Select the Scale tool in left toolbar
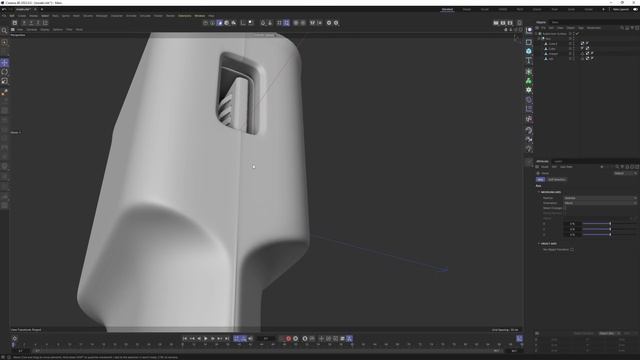This screenshot has width=640, height=360. 4,81
